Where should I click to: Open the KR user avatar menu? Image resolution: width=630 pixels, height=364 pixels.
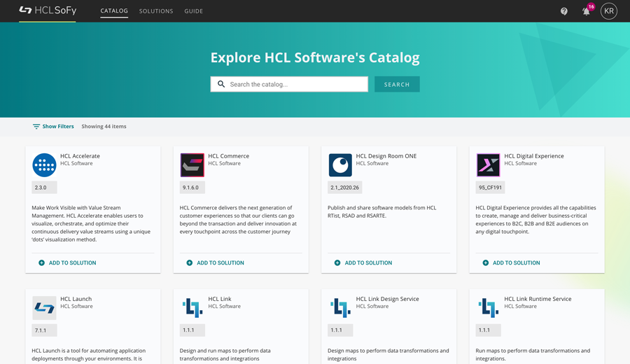point(609,10)
